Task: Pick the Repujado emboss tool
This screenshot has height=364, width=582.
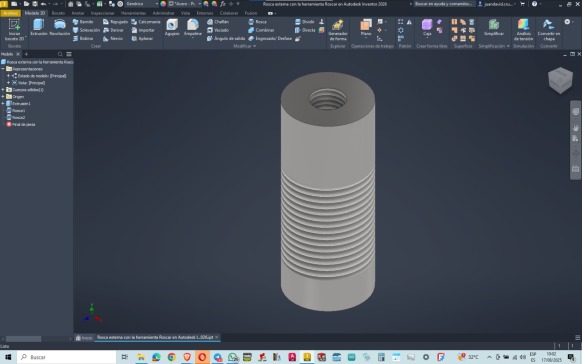Action: (115, 22)
